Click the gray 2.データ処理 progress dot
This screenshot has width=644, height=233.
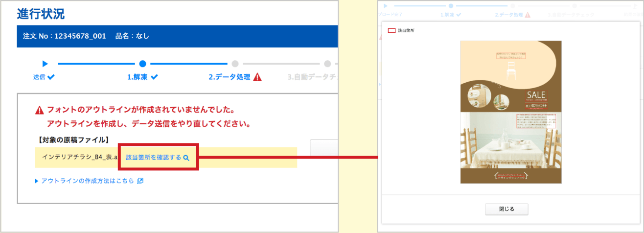click(x=235, y=64)
